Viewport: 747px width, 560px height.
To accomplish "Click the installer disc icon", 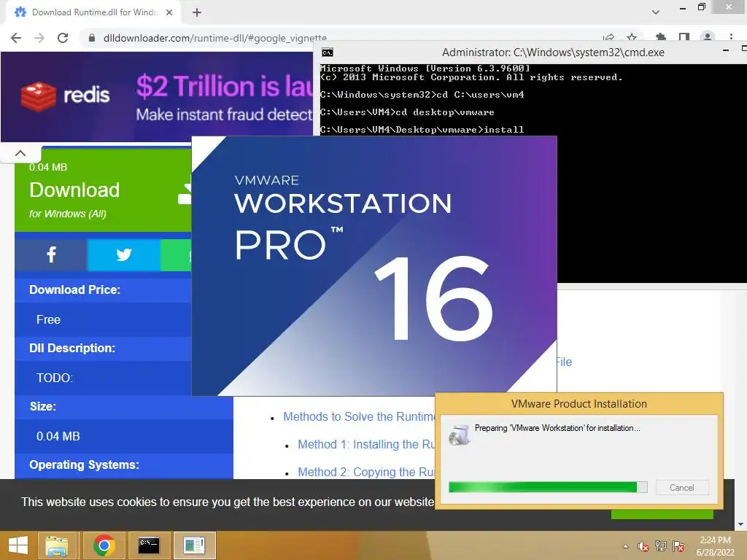I will [460, 435].
